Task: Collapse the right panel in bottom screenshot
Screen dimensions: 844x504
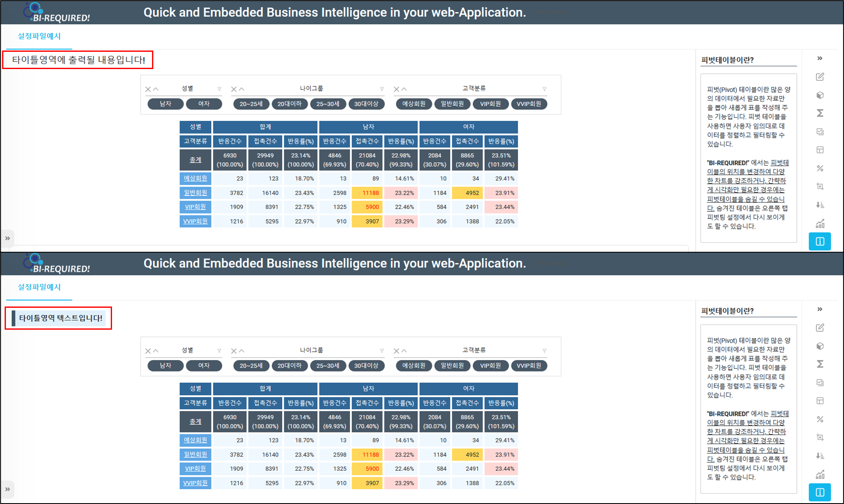Action: (820, 309)
